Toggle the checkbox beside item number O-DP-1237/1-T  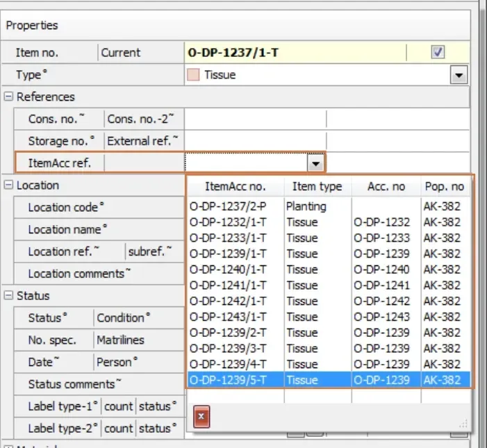(438, 52)
